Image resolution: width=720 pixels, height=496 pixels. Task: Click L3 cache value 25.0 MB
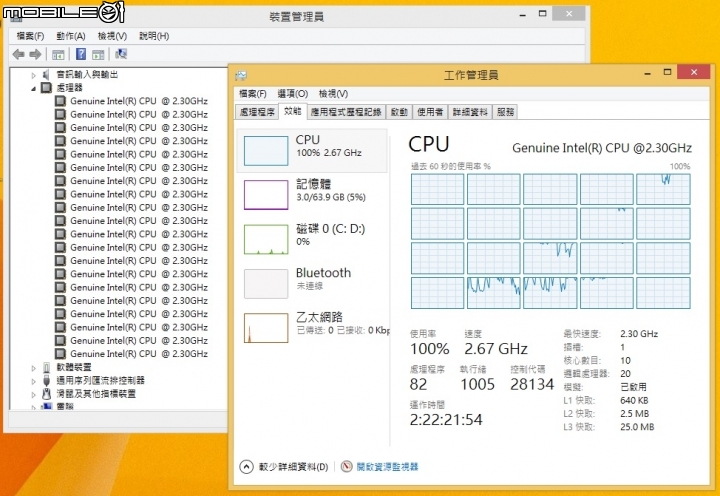[x=637, y=427]
